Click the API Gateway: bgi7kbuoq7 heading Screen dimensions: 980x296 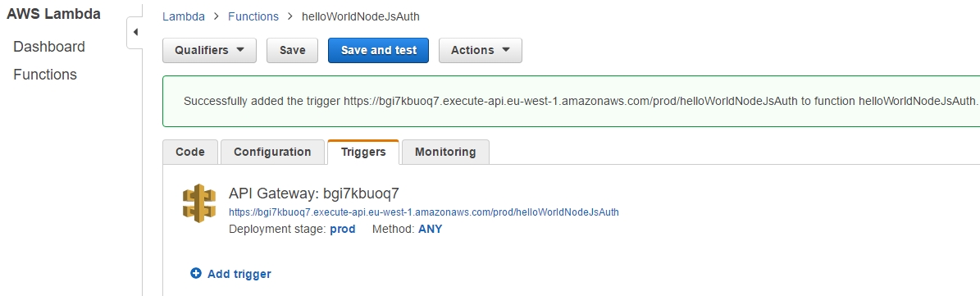click(314, 193)
